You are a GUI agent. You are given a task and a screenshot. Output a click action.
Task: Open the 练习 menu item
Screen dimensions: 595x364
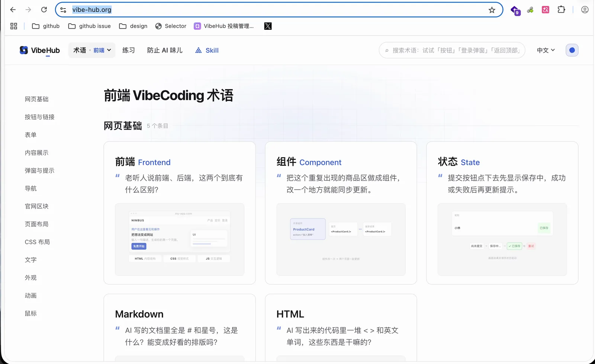pos(128,50)
